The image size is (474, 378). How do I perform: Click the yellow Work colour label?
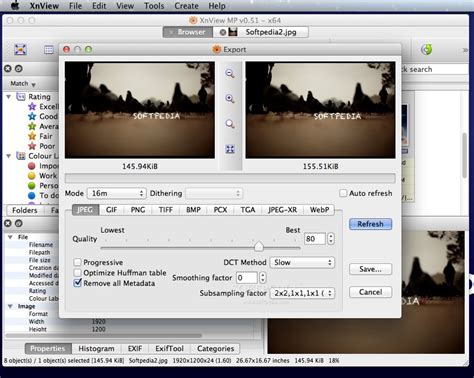pos(32,176)
